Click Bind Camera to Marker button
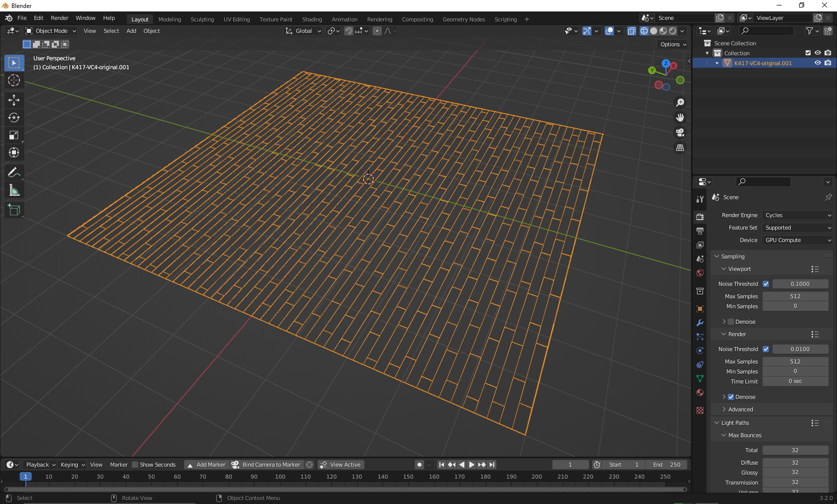837x504 pixels. click(267, 465)
